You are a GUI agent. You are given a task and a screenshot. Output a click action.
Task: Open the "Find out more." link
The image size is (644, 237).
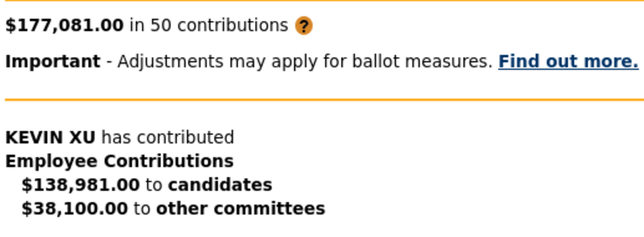pos(568,62)
